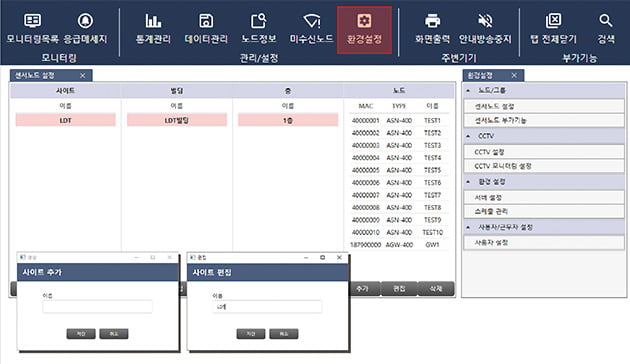Image resolution: width=630 pixels, height=364 pixels.
Task: Collapse the CCTV section
Action: click(468, 136)
